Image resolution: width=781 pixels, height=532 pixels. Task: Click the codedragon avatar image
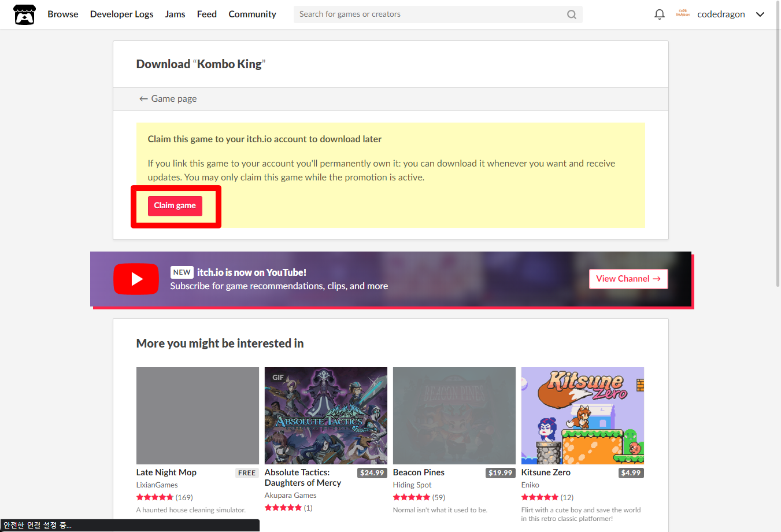click(x=683, y=14)
